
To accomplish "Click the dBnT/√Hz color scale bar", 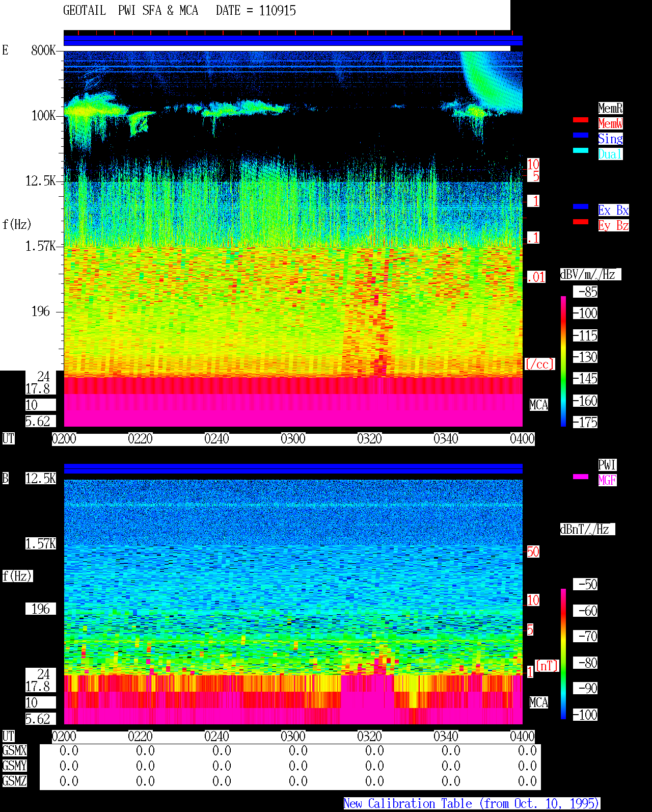I will [563, 654].
